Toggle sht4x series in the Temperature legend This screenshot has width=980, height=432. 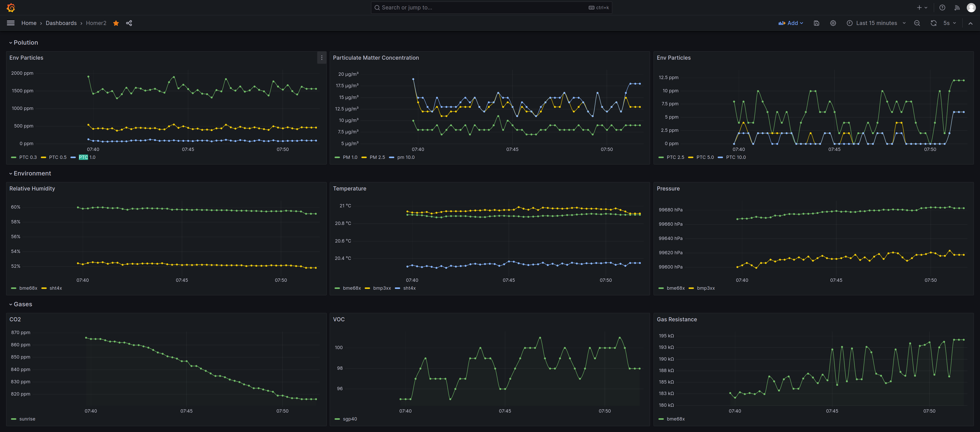(x=409, y=288)
